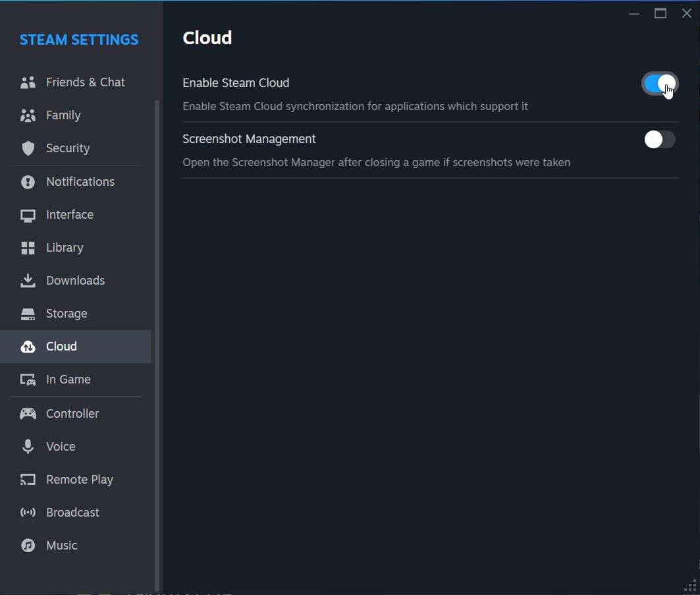Click the Screenshot Management label
This screenshot has height=595, width=700.
[x=249, y=139]
